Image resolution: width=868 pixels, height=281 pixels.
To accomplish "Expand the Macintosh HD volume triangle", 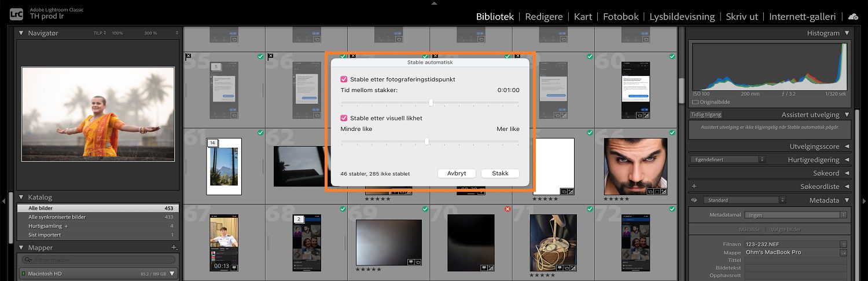I will tap(172, 273).
